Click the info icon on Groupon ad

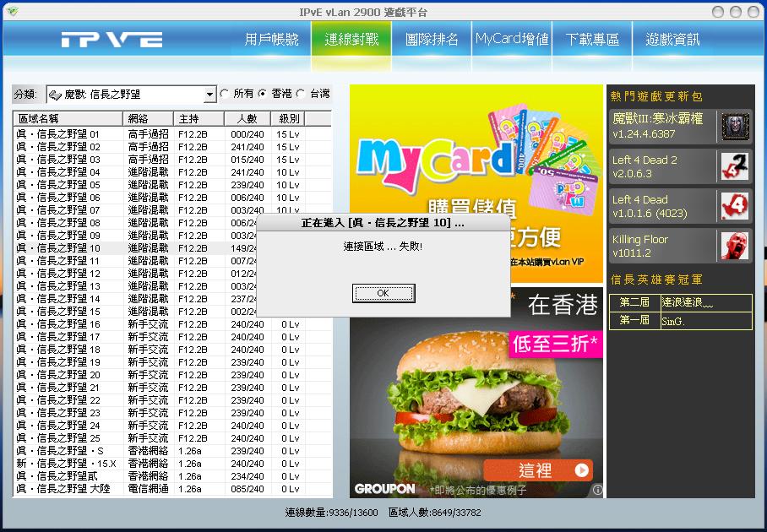[597, 490]
